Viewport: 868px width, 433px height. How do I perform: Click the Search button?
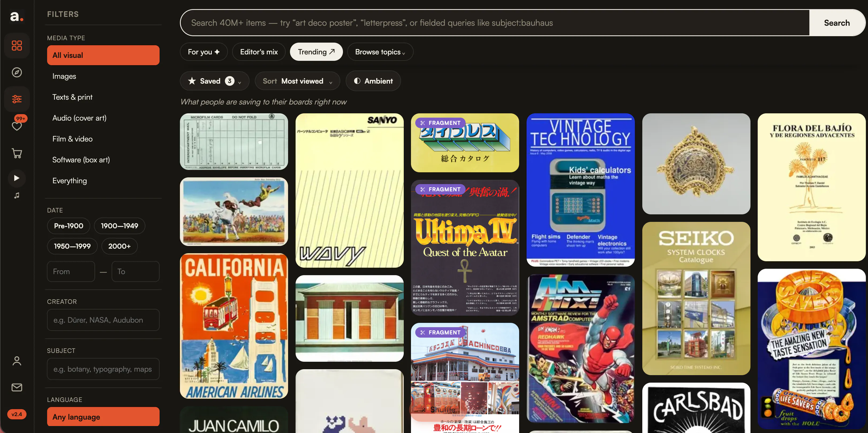pos(837,23)
